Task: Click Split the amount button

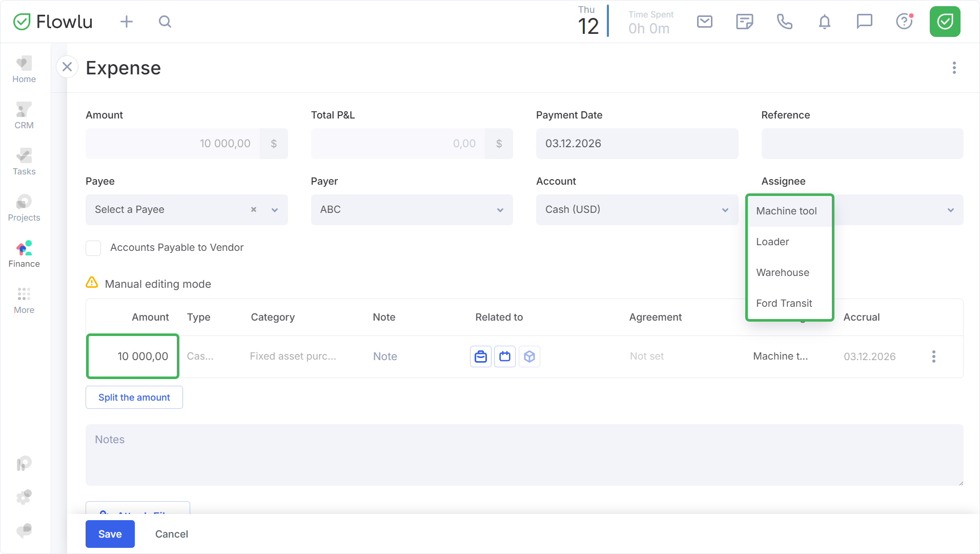Action: (x=134, y=398)
